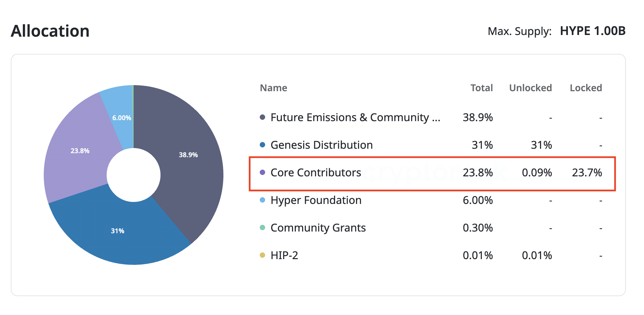Click the 23.7% locked value
644x315 pixels.
click(587, 173)
